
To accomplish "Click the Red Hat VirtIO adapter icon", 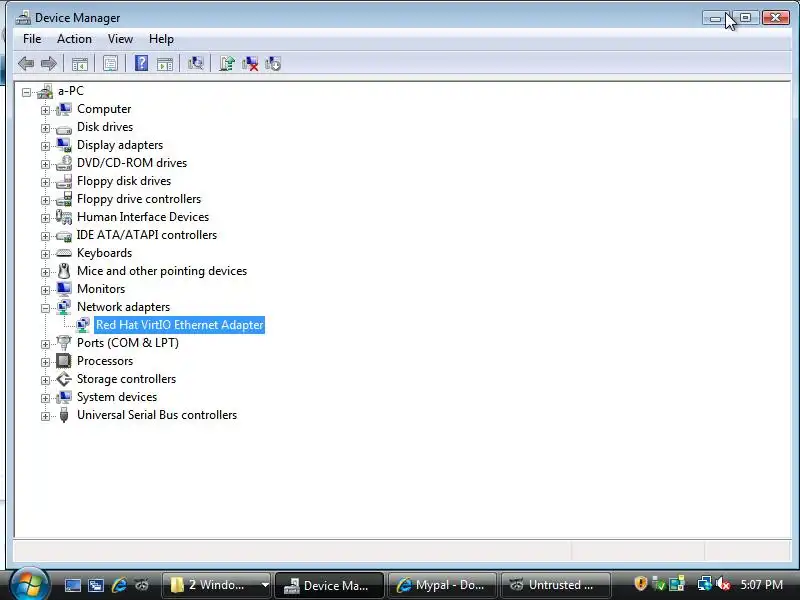I will coord(83,324).
